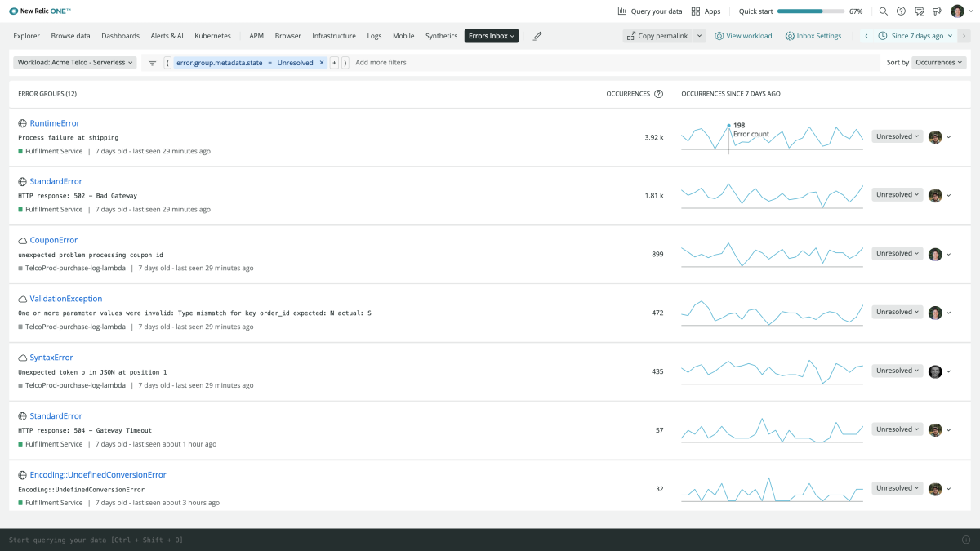This screenshot has width=980, height=551.
Task: Switch to Explorer tab
Action: pyautogui.click(x=27, y=36)
